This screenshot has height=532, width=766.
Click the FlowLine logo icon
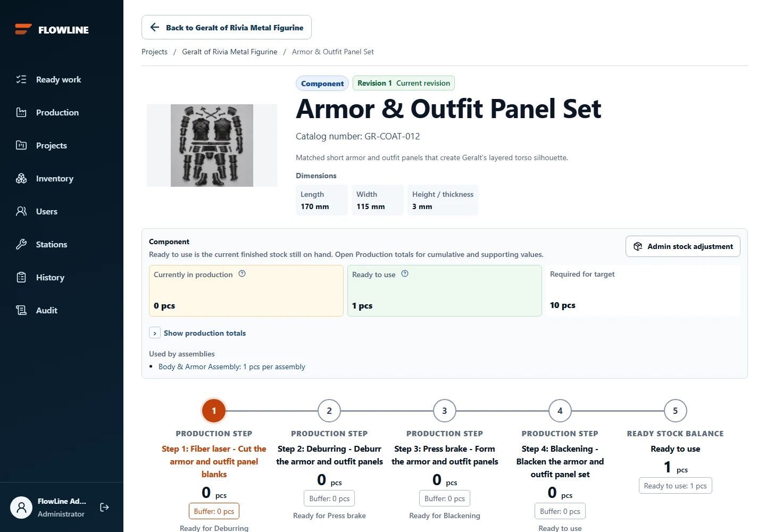[23, 29]
